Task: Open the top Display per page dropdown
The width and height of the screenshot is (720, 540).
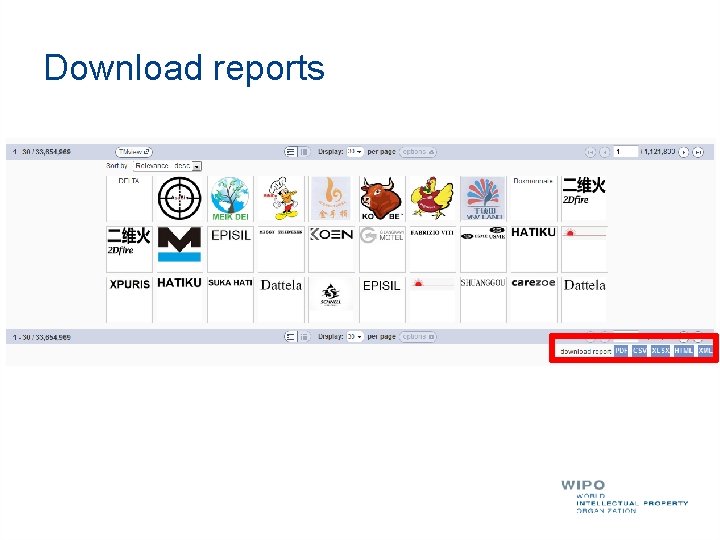Action: 354,152
